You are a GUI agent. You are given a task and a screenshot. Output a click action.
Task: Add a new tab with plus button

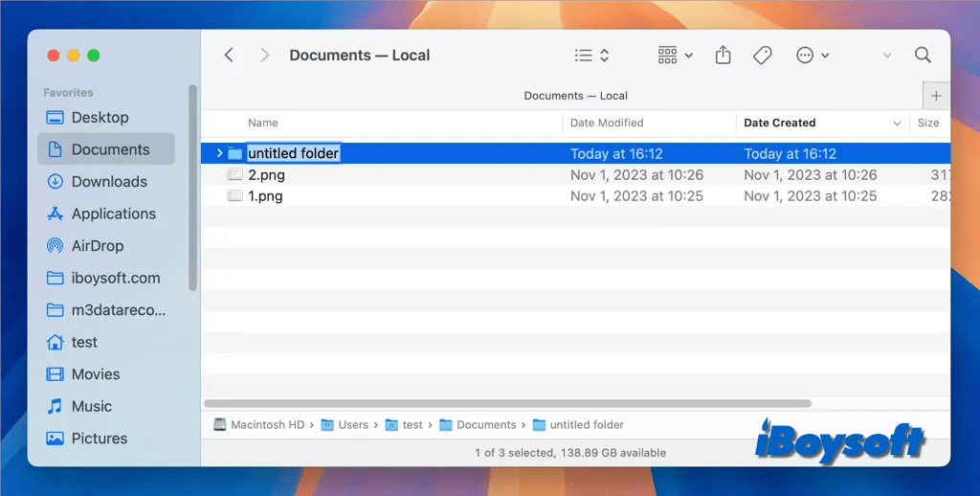(x=936, y=96)
